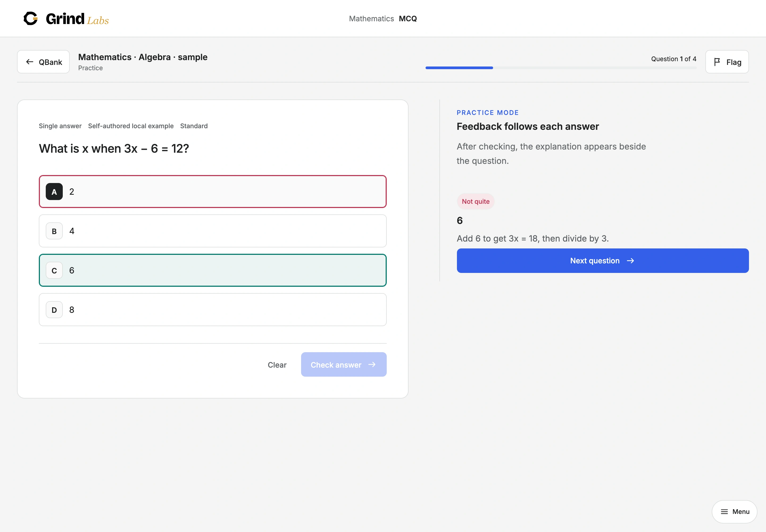Image resolution: width=766 pixels, height=532 pixels.
Task: Click the back arrow in QBank button
Action: (x=30, y=62)
